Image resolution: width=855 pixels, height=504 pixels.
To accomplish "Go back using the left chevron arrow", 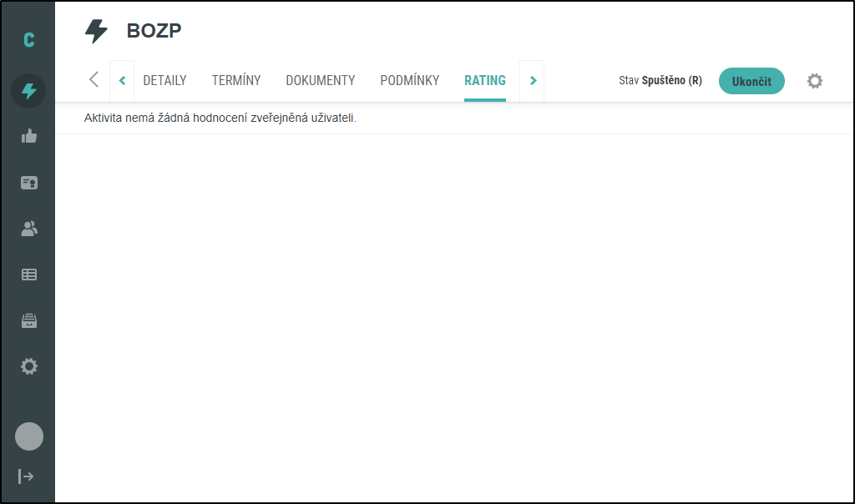I will coord(94,80).
